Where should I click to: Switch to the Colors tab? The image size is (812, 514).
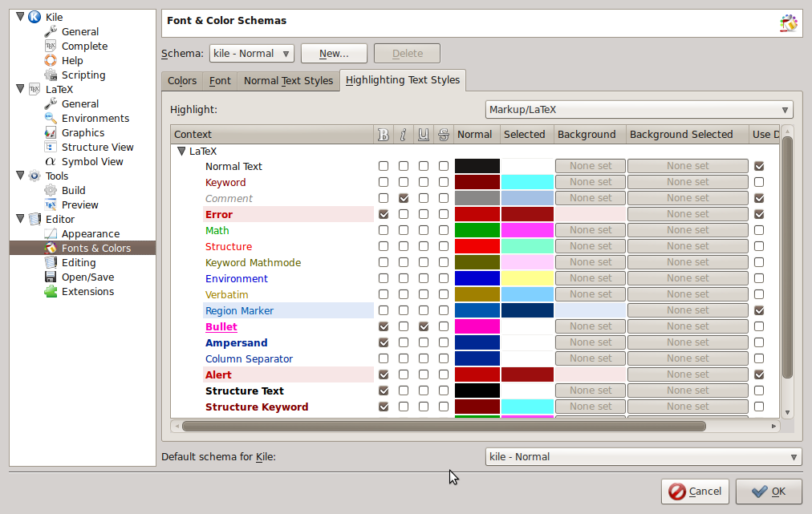(x=182, y=81)
